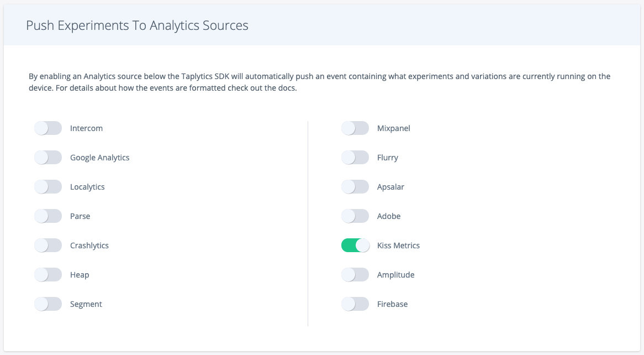
Task: Enable the Intercom toggle
Action: tap(48, 128)
